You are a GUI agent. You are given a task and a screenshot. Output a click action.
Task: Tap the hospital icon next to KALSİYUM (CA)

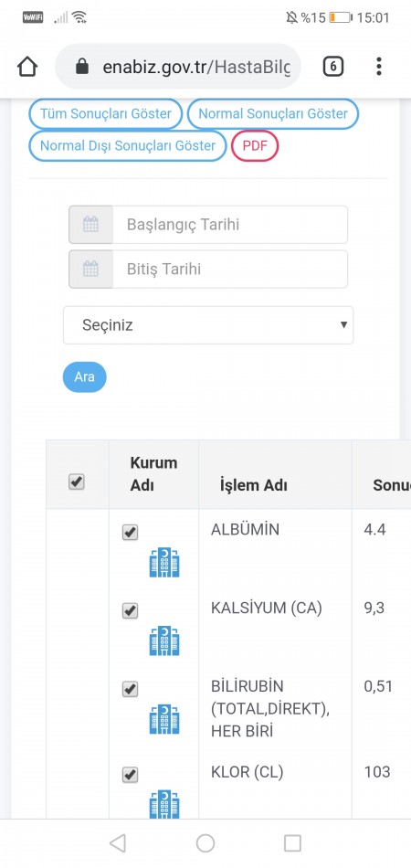coord(164,641)
